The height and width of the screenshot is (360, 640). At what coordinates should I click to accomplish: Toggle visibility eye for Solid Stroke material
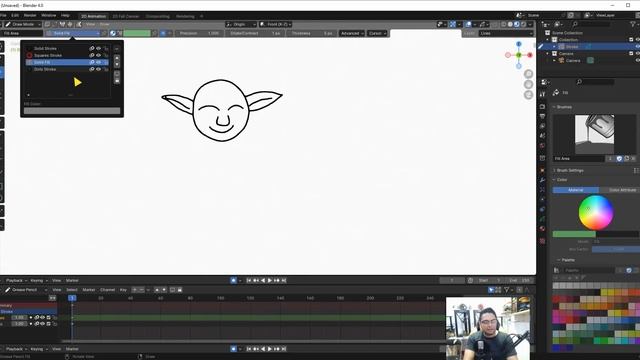(x=98, y=48)
